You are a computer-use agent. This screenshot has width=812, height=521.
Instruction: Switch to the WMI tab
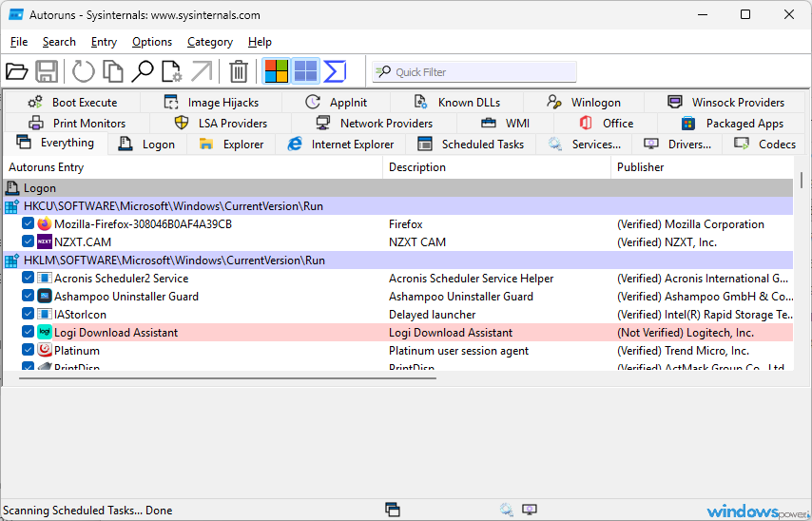[506, 124]
